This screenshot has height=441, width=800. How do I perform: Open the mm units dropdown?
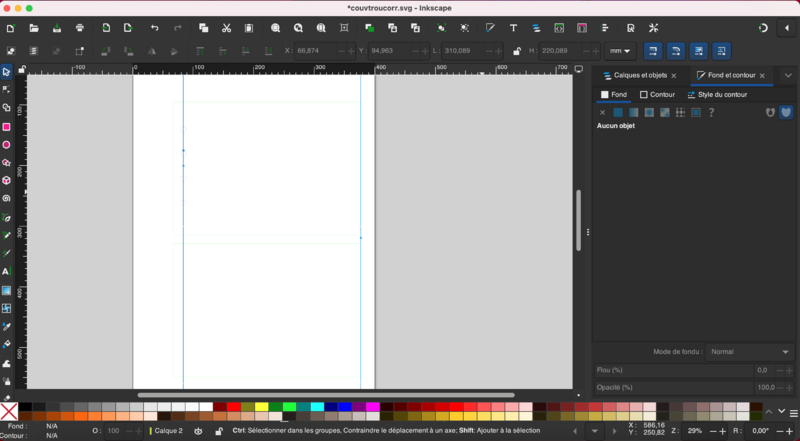621,51
